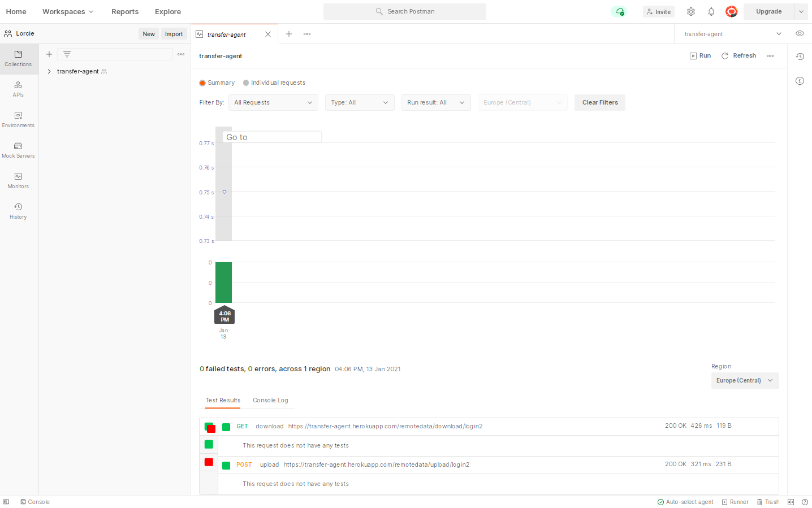Click the green status square beside GET download
This screenshot has width=812, height=508.
[x=226, y=427]
